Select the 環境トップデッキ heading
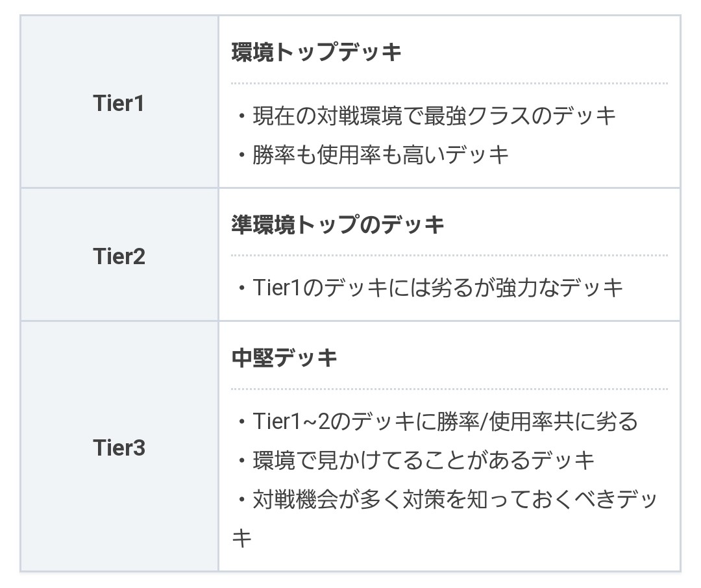This screenshot has height=588, width=701. click(317, 53)
